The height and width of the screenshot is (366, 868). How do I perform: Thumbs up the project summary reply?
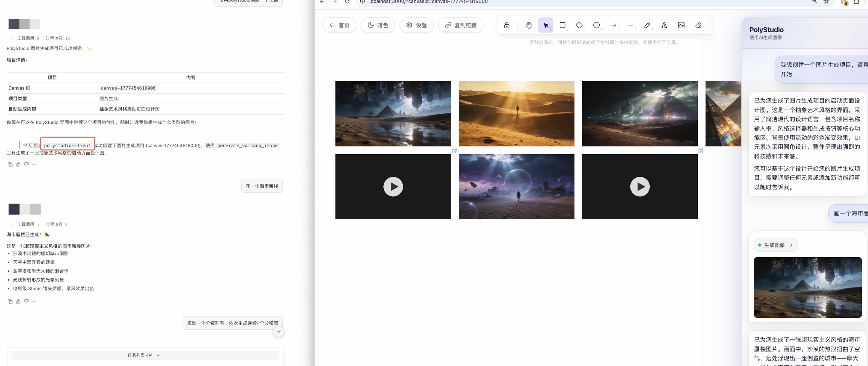[18, 164]
